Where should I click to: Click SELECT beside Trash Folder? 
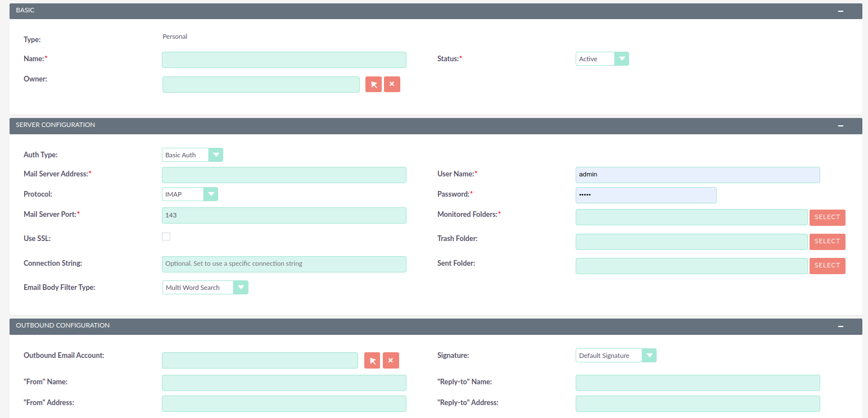click(827, 242)
